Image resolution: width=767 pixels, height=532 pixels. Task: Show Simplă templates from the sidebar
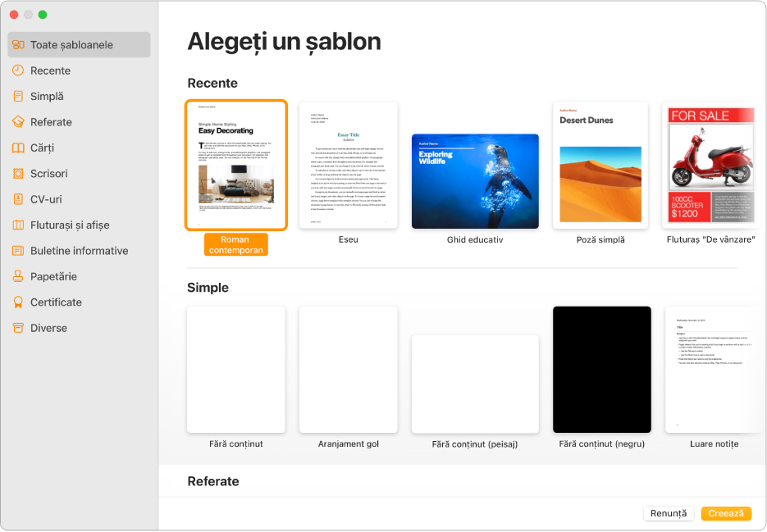point(80,97)
